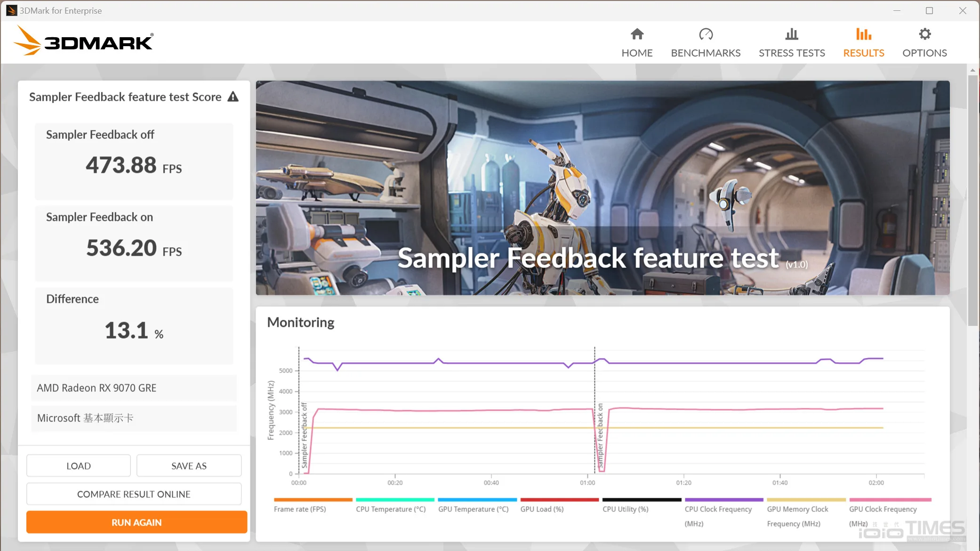Click the vertical scrollbar thumb
Viewport: 980px width, 551px height.
[x=972, y=200]
